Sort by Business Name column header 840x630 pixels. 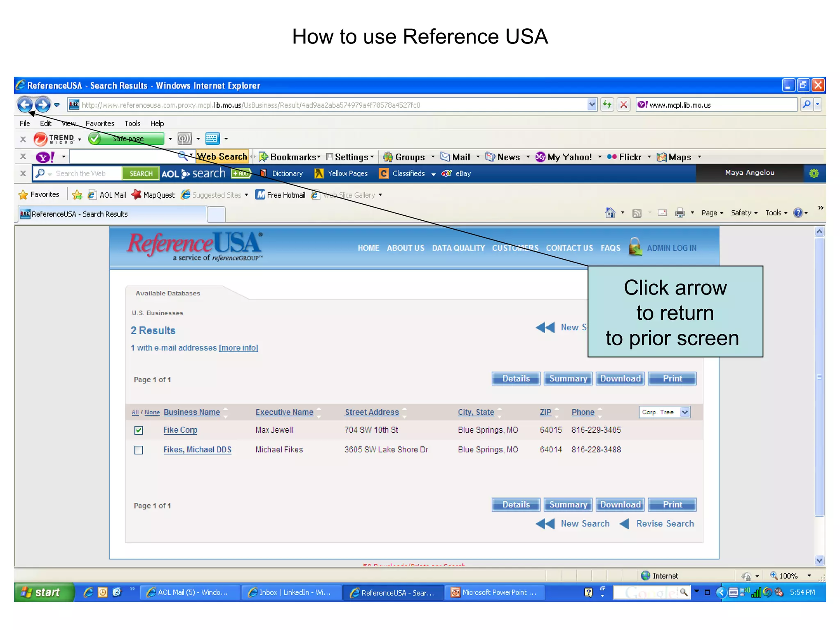click(x=192, y=412)
